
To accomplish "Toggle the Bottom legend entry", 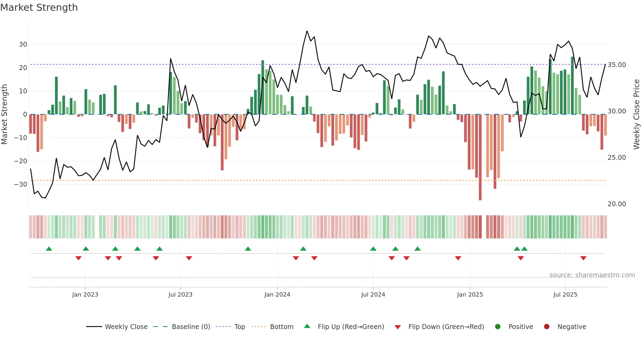I will click(x=272, y=327).
